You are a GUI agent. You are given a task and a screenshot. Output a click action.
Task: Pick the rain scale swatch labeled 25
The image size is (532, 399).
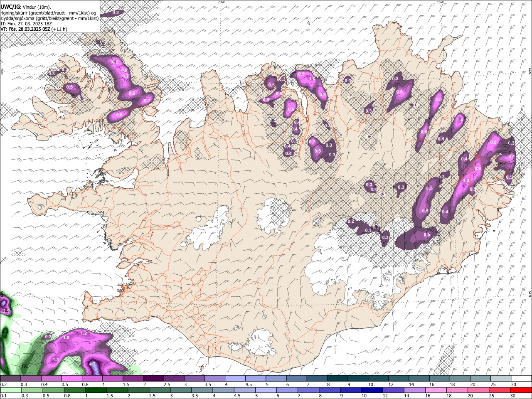[500, 390]
